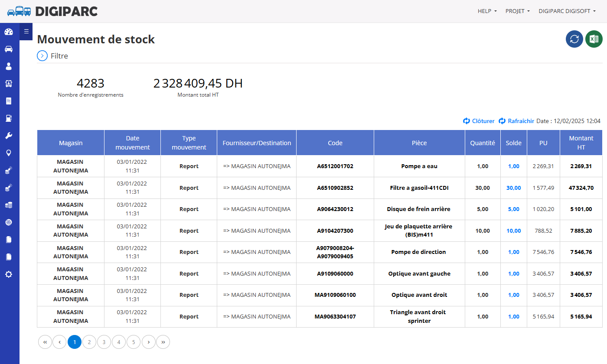
Task: Open the bus driver icon in sidebar
Action: click(x=9, y=84)
